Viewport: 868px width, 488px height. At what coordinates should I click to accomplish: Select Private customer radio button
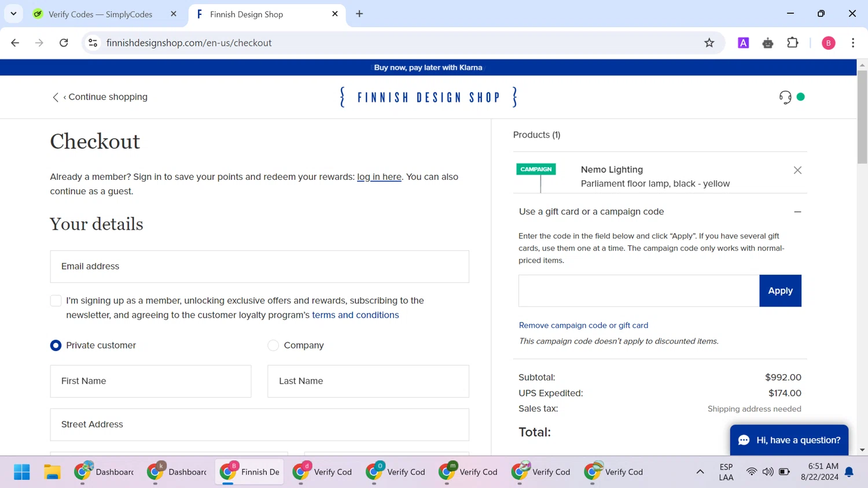[56, 345]
